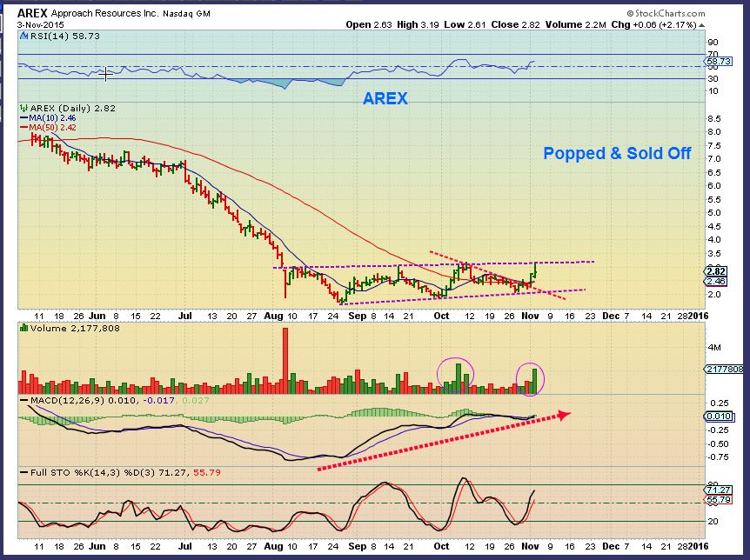Click the 2.82 last-price tag on price axis

[716, 271]
